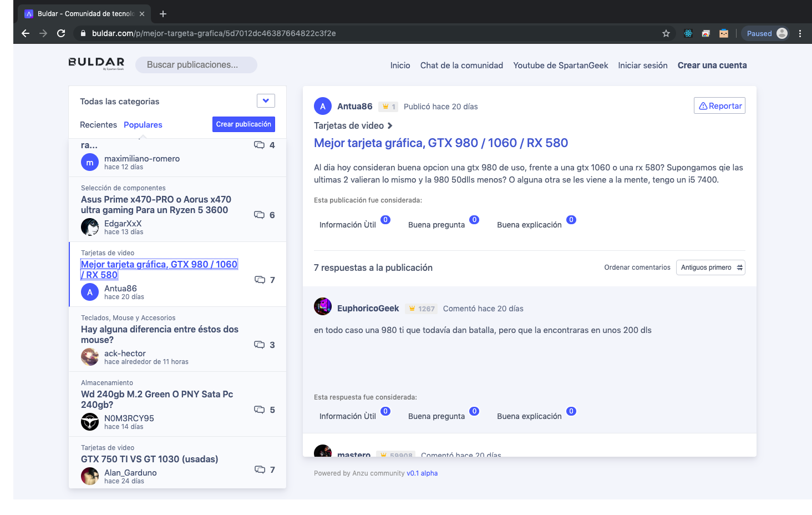812x515 pixels.
Task: Click the EuphoricoGeek username
Action: [368, 308]
